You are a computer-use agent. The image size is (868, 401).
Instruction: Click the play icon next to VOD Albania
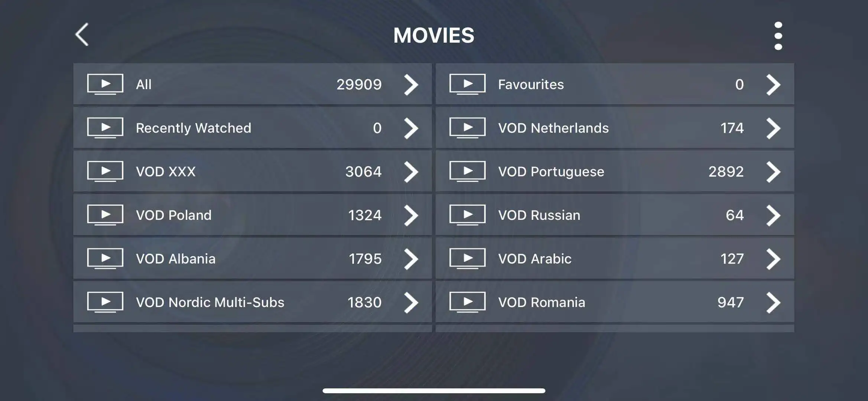tap(105, 258)
